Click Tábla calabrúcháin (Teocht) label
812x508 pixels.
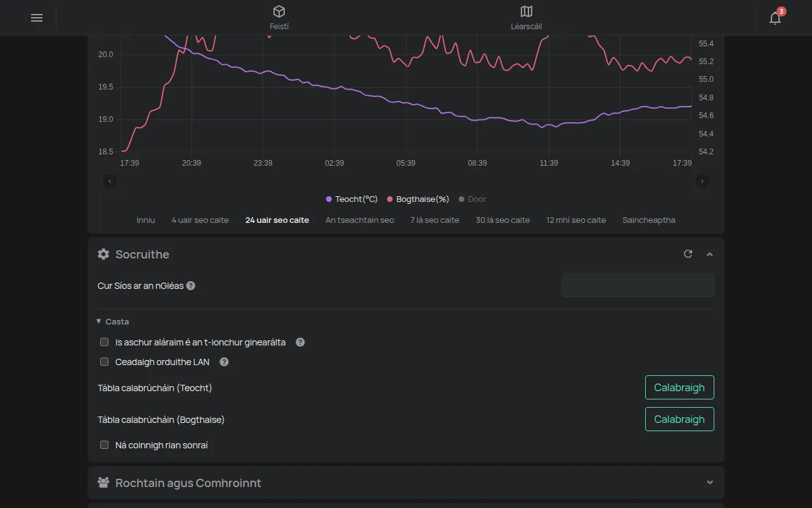[155, 388]
